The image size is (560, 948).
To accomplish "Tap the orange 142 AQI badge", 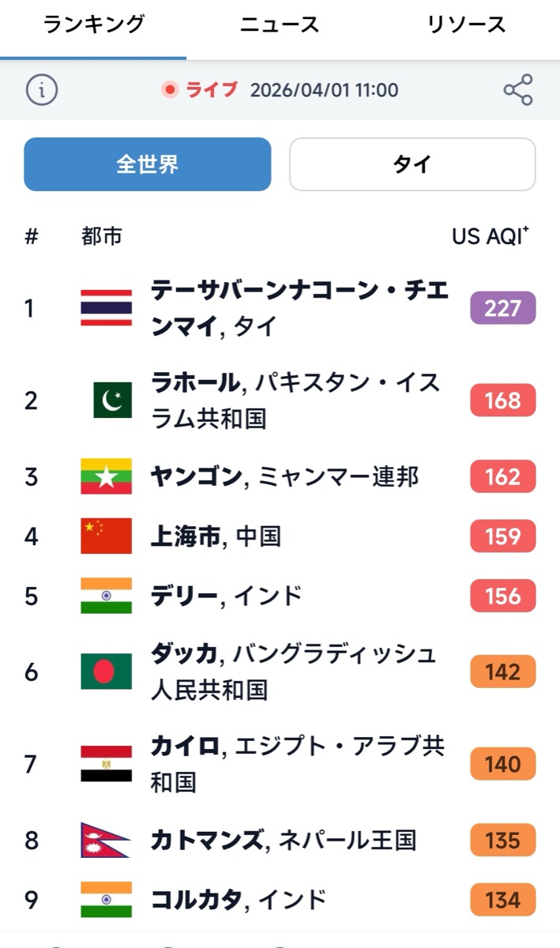I will tap(502, 672).
